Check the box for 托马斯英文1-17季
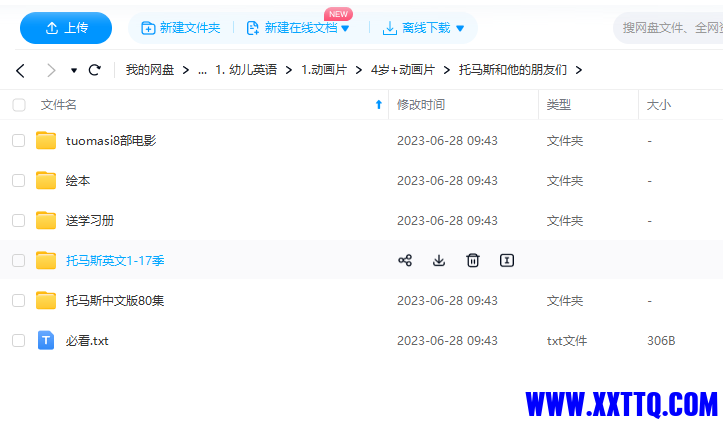723x424 pixels. [18, 261]
